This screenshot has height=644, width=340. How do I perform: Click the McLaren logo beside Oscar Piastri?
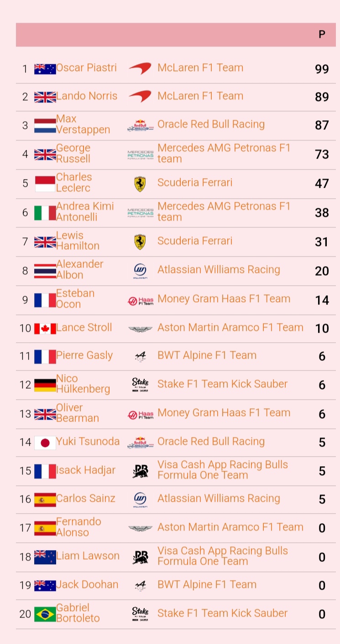coord(140,69)
